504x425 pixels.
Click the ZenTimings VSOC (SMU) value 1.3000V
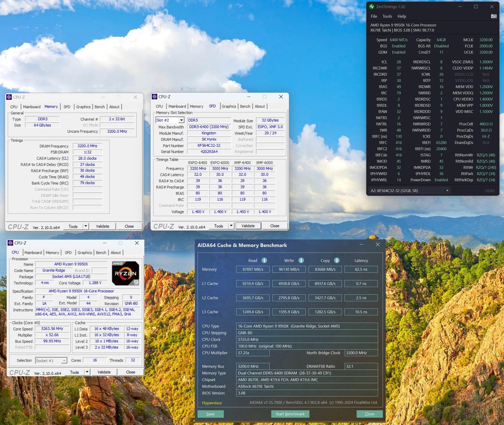pyautogui.click(x=486, y=62)
